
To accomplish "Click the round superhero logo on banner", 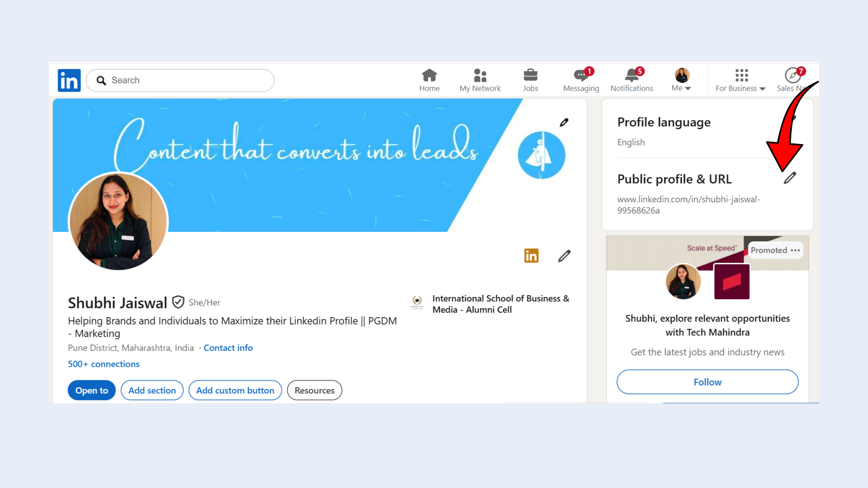I will (x=541, y=155).
